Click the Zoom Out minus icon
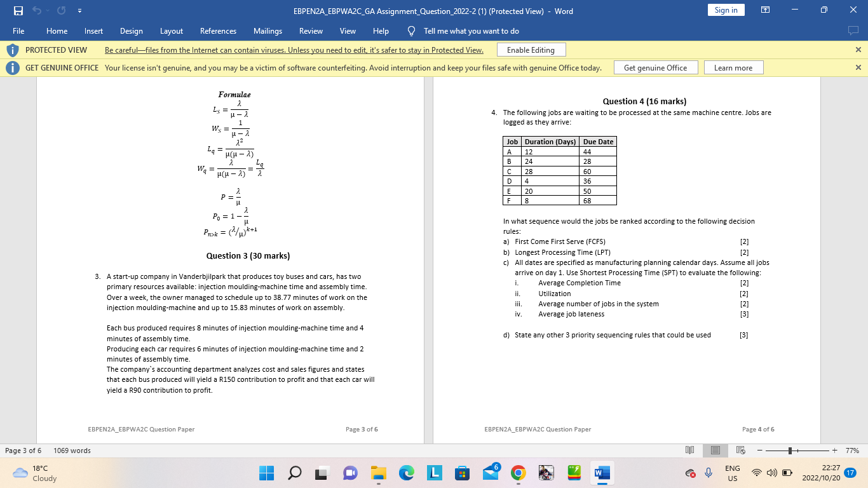This screenshot has width=868, height=488. point(760,451)
